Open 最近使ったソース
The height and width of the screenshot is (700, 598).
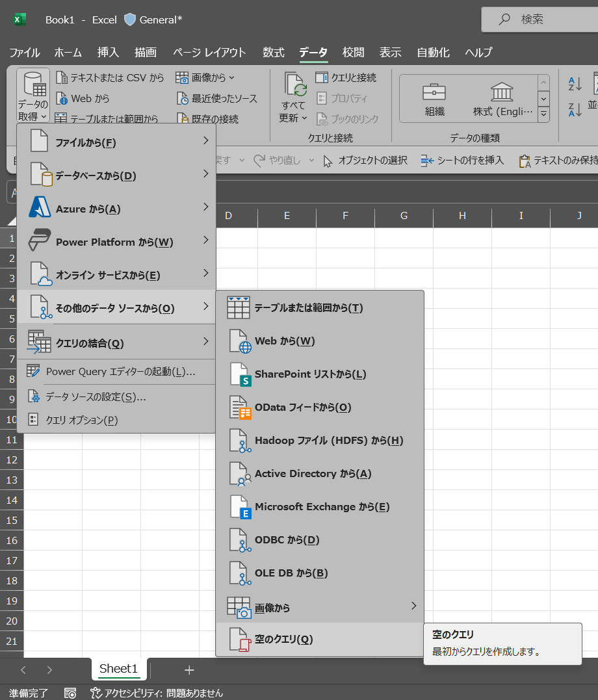[x=218, y=98]
